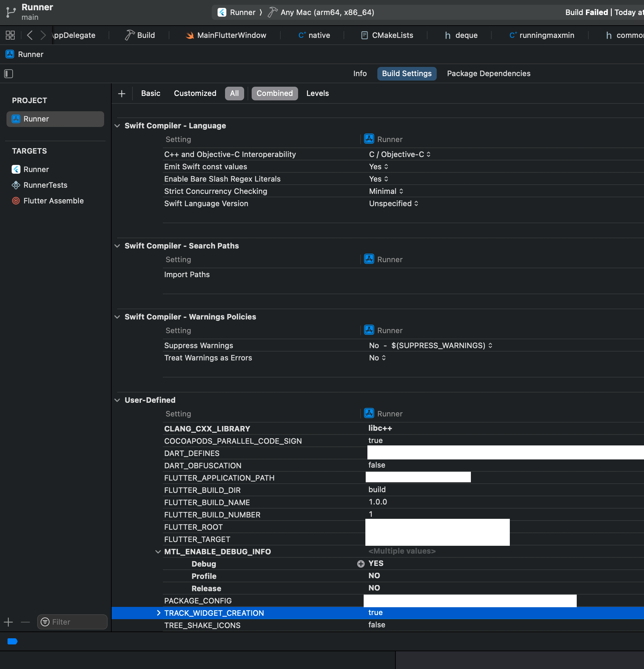Select the CLANG_CXX_LIBRARY setting row
Screen dimensions: 644x669
click(x=403, y=429)
